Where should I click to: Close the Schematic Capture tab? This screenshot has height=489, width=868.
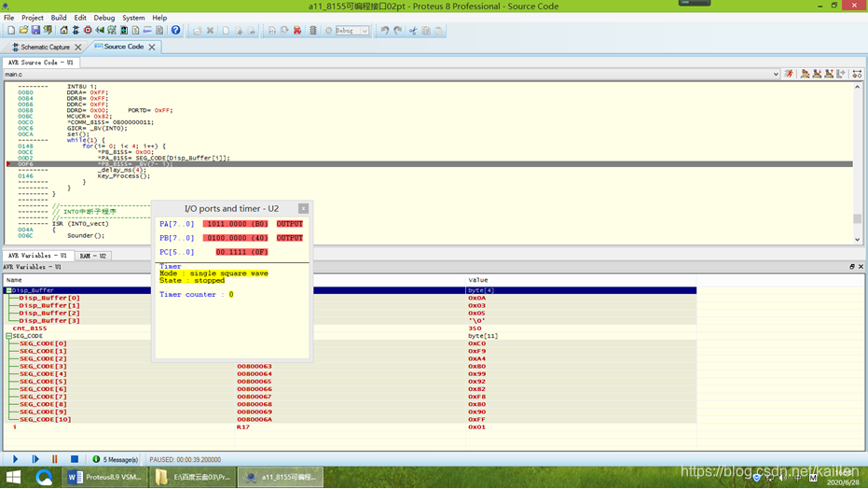point(78,47)
